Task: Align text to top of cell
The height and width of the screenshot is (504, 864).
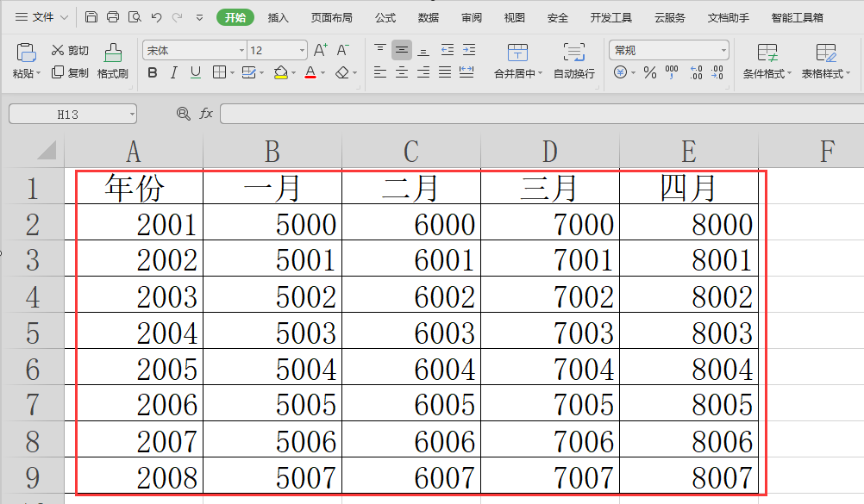Action: (x=380, y=50)
